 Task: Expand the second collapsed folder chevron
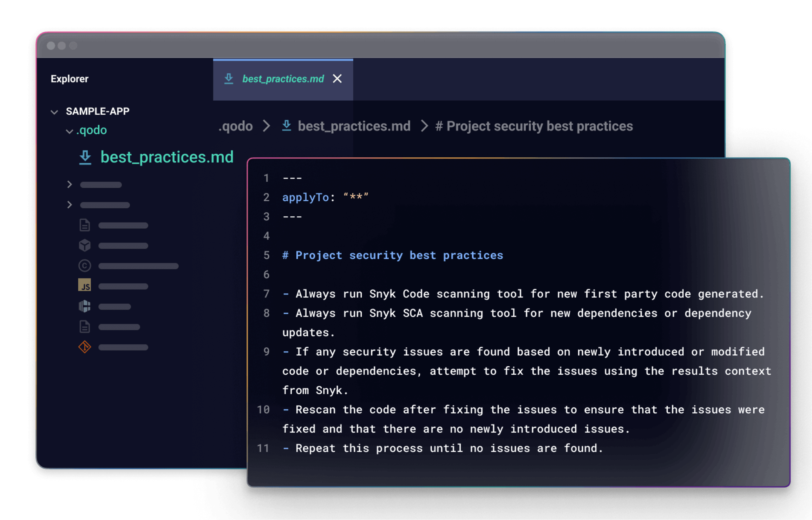tap(69, 205)
